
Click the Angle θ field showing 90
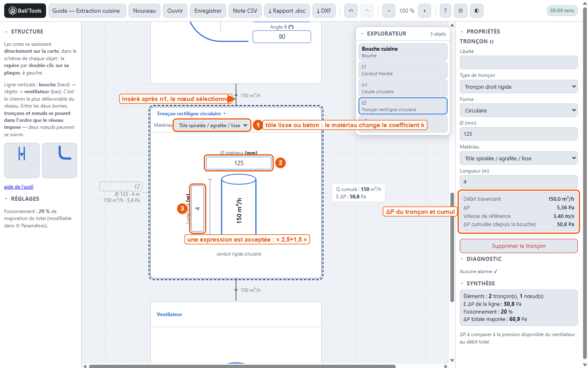point(282,37)
